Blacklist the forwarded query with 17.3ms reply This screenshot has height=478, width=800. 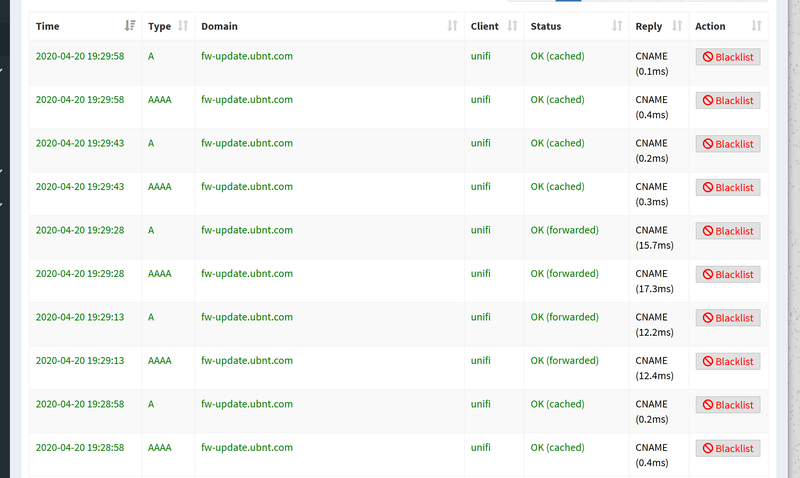click(728, 274)
